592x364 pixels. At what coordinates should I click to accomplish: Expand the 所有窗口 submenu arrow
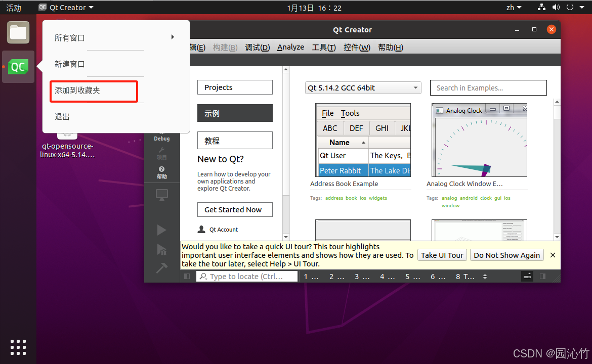click(173, 37)
